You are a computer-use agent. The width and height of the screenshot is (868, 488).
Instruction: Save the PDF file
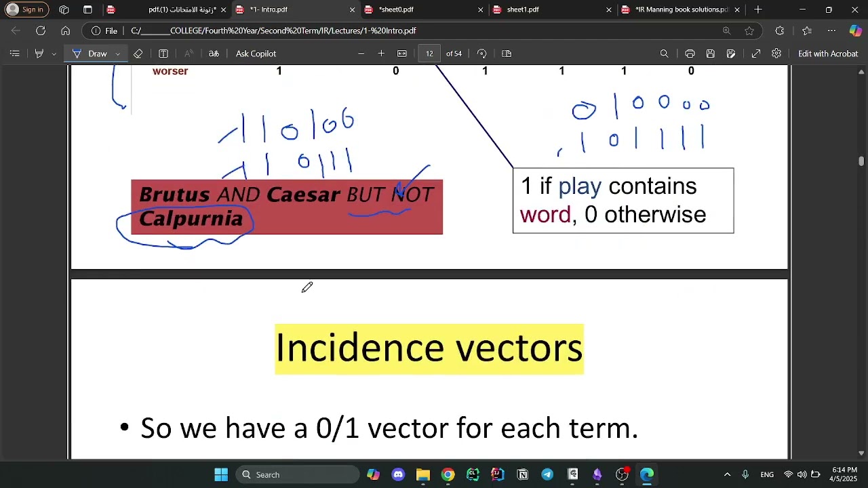pyautogui.click(x=710, y=54)
